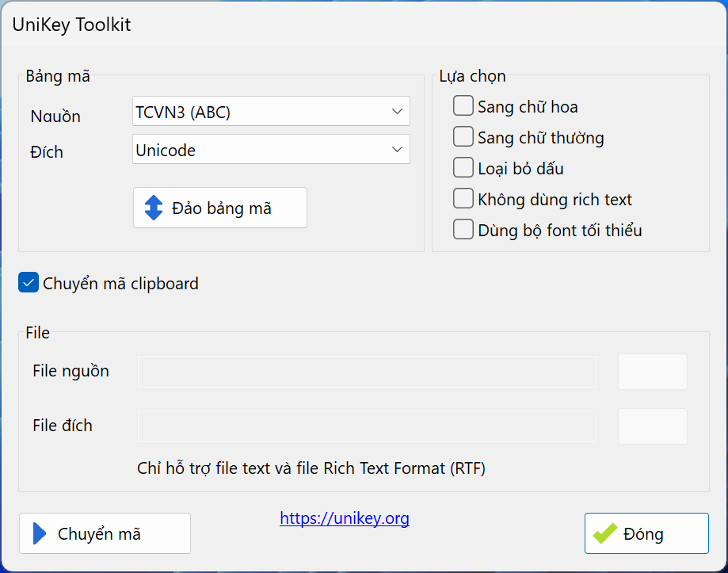
Task: Enable the Sang chữ thường checkbox
Action: pyautogui.click(x=463, y=136)
